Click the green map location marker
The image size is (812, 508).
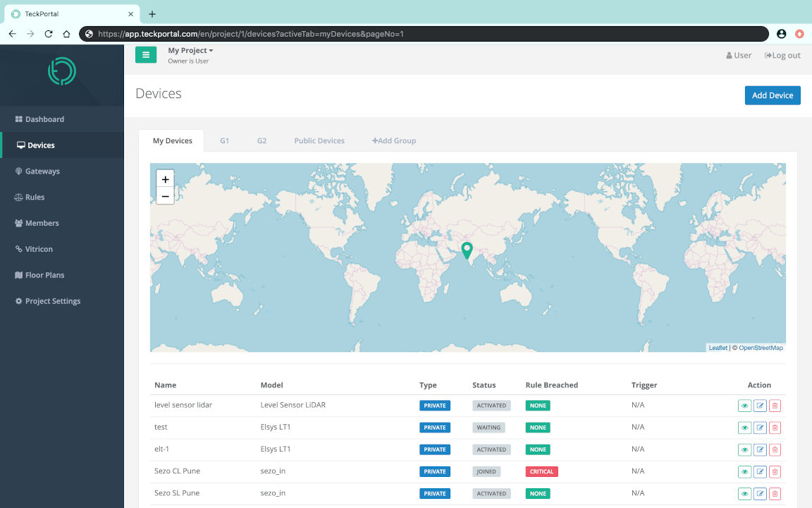(467, 250)
